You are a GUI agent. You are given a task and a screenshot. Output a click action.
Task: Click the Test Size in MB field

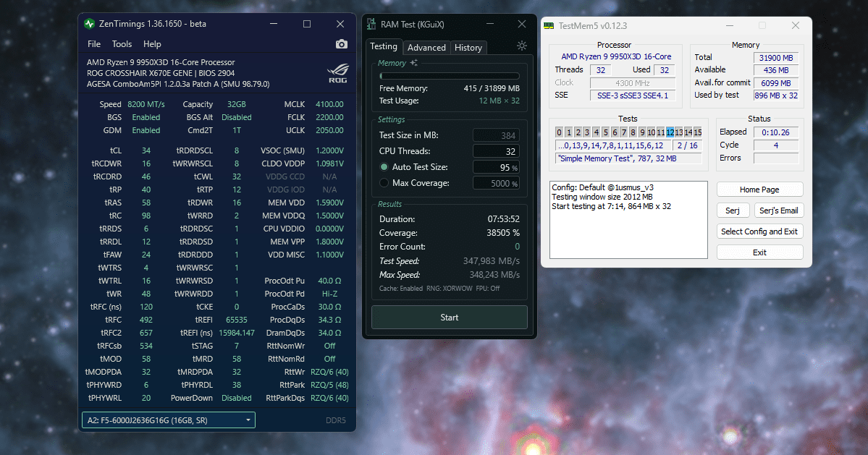click(x=496, y=135)
